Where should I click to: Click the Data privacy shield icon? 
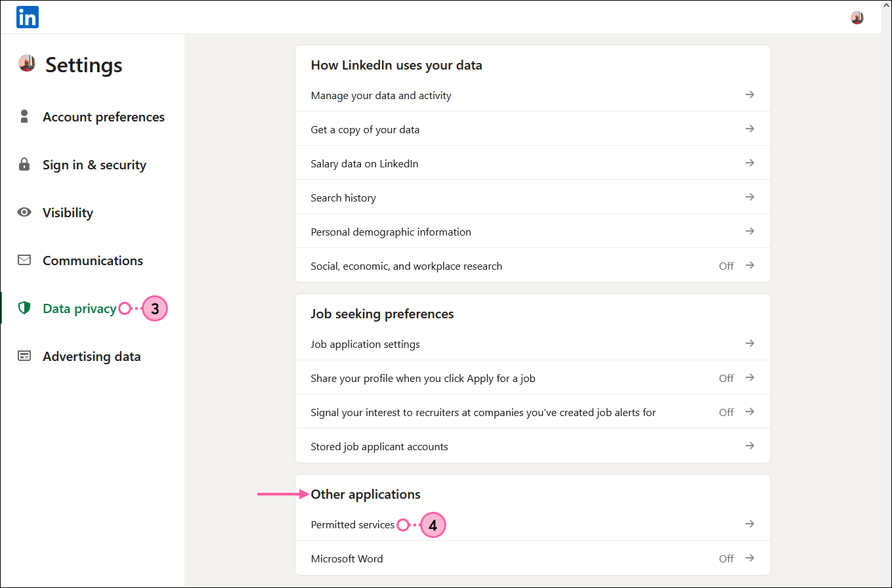coord(24,308)
